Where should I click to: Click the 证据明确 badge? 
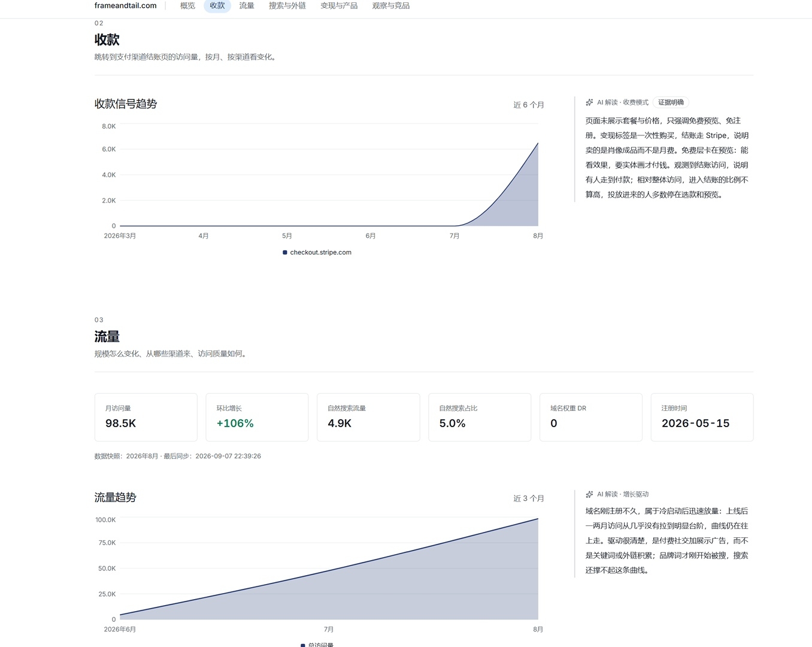pos(671,102)
